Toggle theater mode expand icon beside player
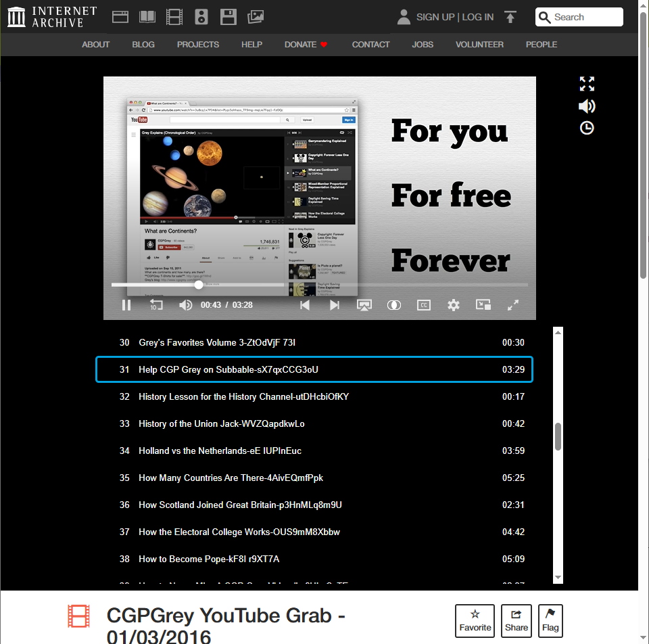This screenshot has width=649, height=644. [587, 84]
